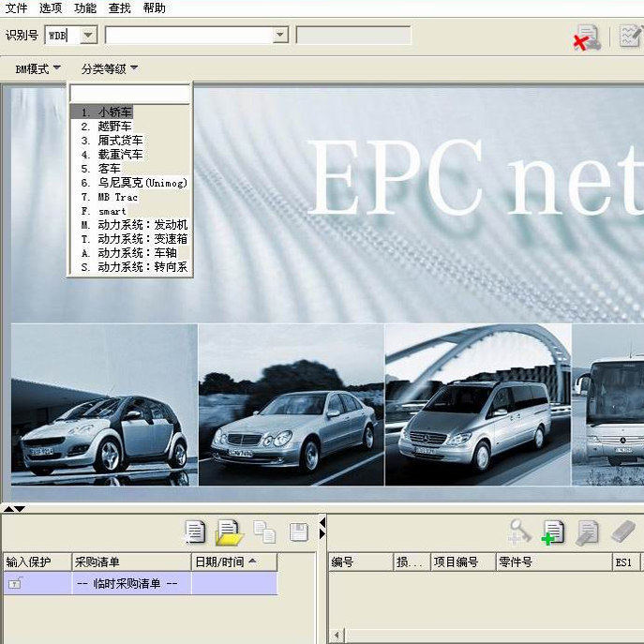Click the WDB identification number field

pos(63,36)
